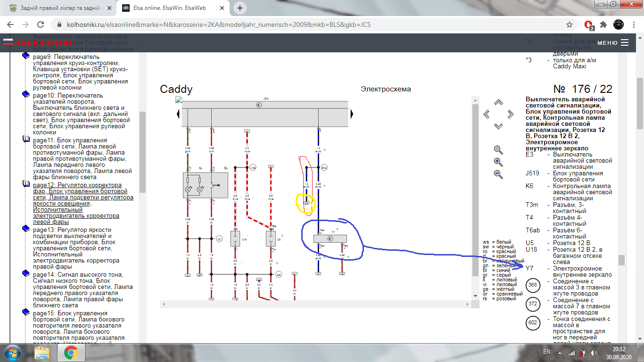Open Windows Explorer from the taskbar

coord(42,353)
